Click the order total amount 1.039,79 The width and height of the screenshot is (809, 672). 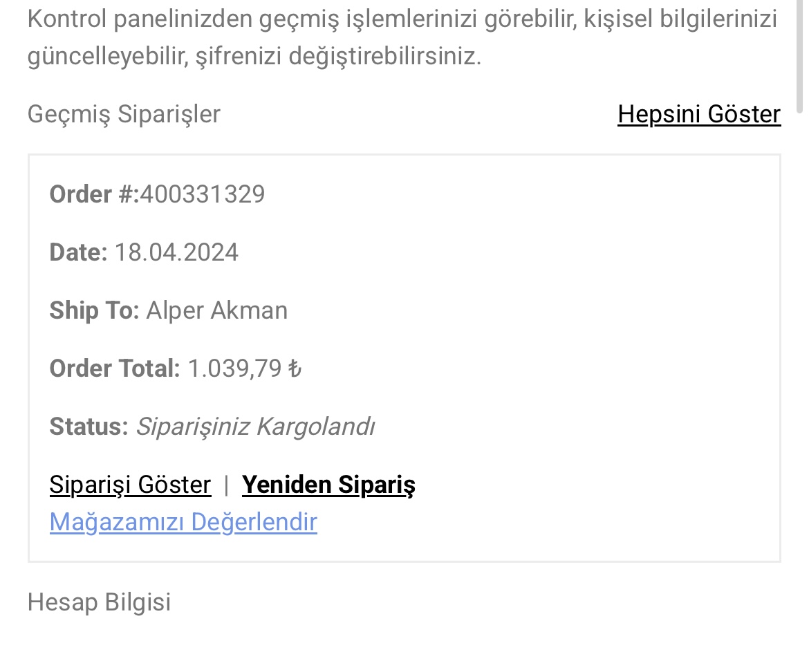click(x=234, y=368)
